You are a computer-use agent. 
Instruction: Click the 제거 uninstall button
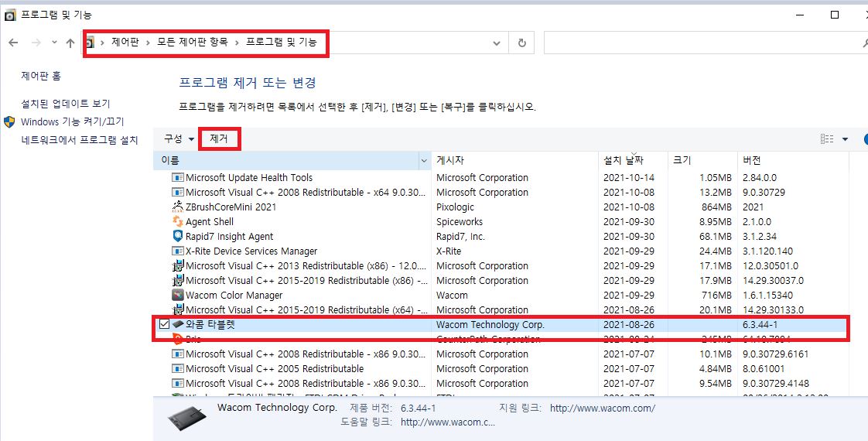219,139
